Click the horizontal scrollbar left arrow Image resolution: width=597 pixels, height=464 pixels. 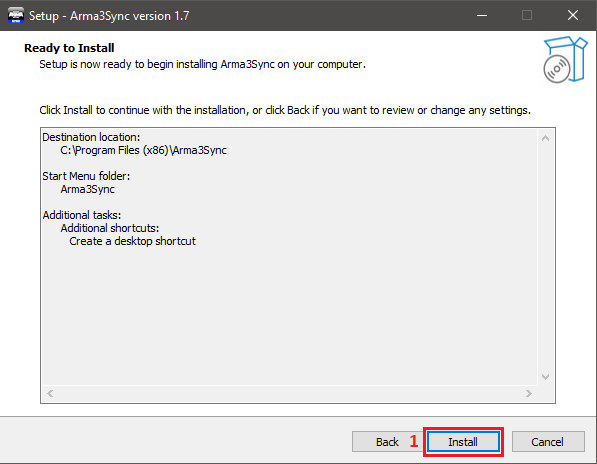click(x=50, y=393)
